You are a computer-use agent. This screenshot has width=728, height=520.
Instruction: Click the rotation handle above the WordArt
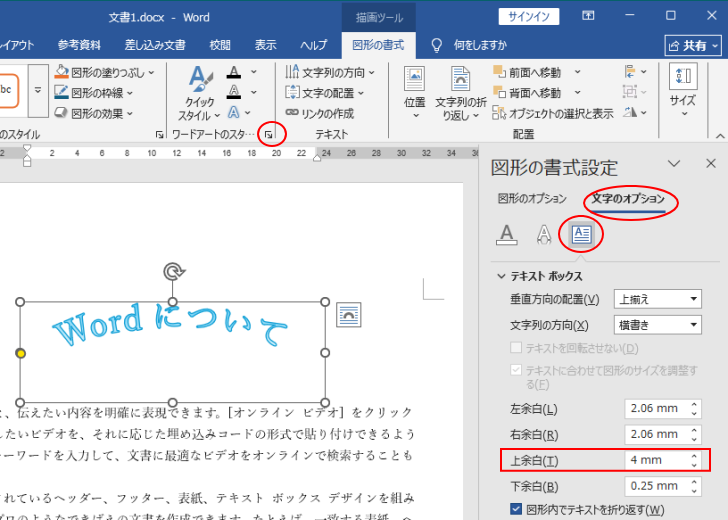pyautogui.click(x=174, y=272)
